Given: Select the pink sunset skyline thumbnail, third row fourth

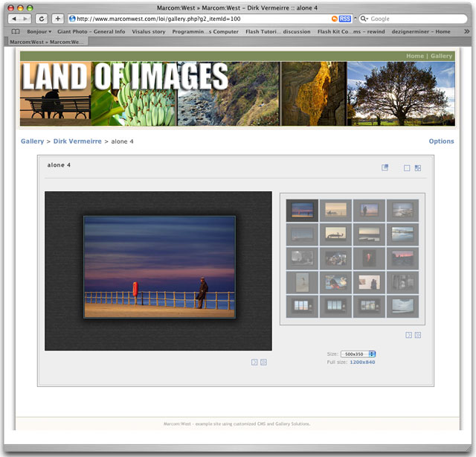Looking at the screenshot, I should [x=402, y=258].
